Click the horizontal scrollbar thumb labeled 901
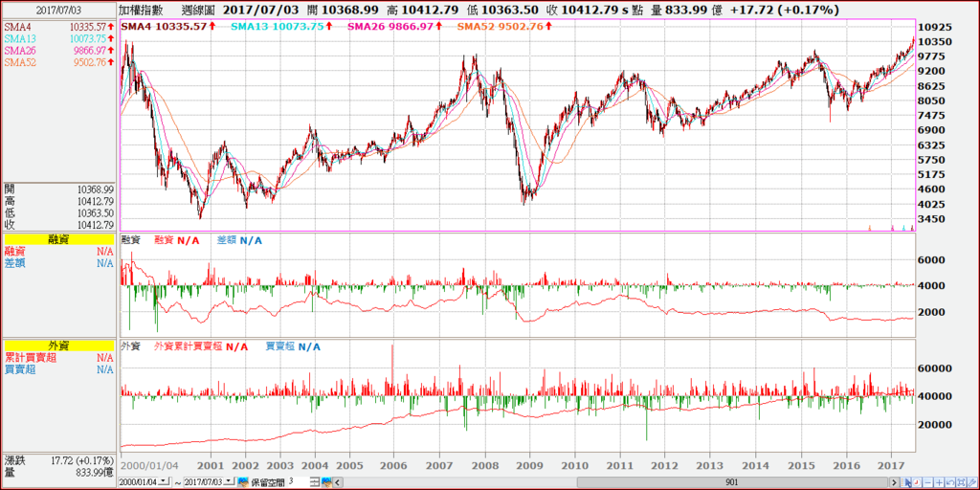This screenshot has height=490, width=980. (731, 482)
